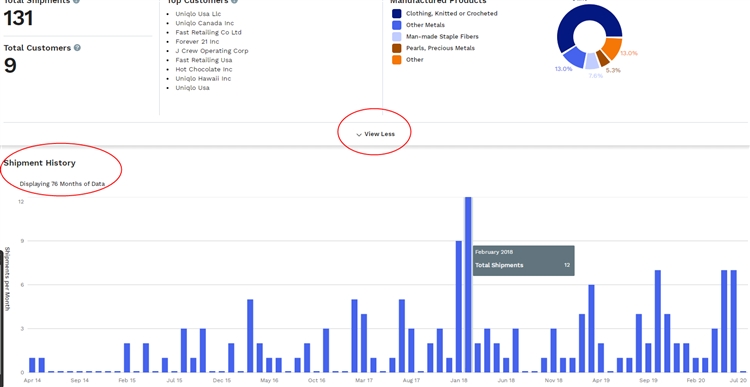Click the brown 5.3% donut segment

(603, 59)
